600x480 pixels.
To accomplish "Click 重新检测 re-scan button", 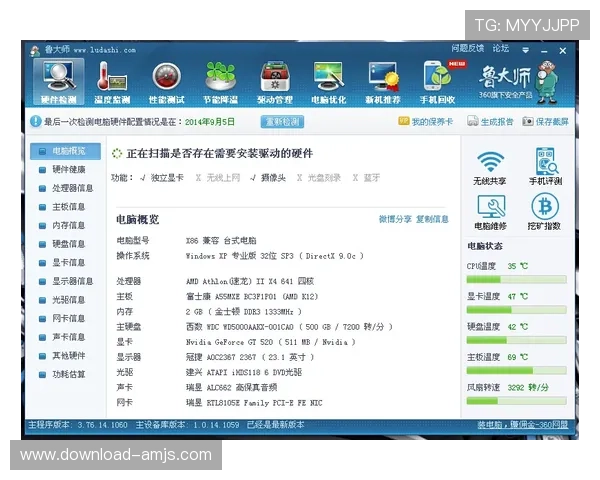I will (282, 122).
